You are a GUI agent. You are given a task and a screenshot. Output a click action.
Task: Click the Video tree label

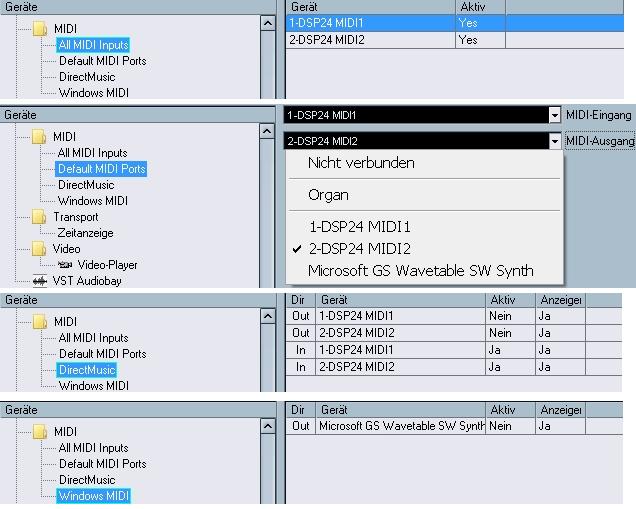click(67, 249)
